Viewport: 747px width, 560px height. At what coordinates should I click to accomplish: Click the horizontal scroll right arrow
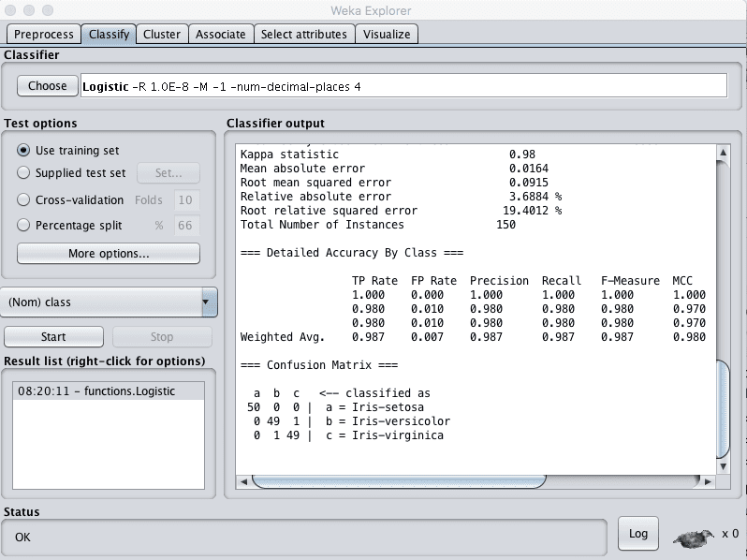(708, 482)
